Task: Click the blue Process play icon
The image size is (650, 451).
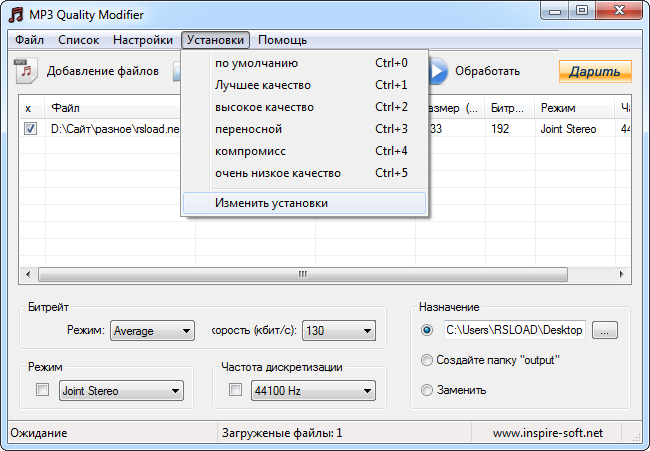Action: pyautogui.click(x=437, y=71)
